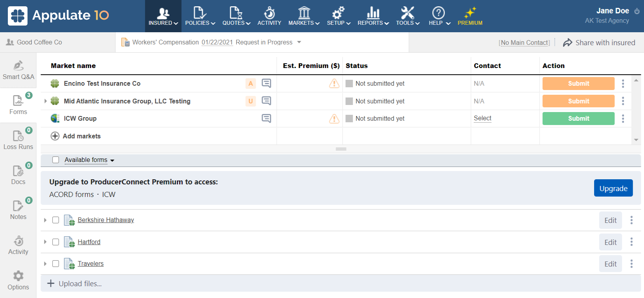
Task: Click the Berkshire Hathaway form document icon
Action: [69, 220]
